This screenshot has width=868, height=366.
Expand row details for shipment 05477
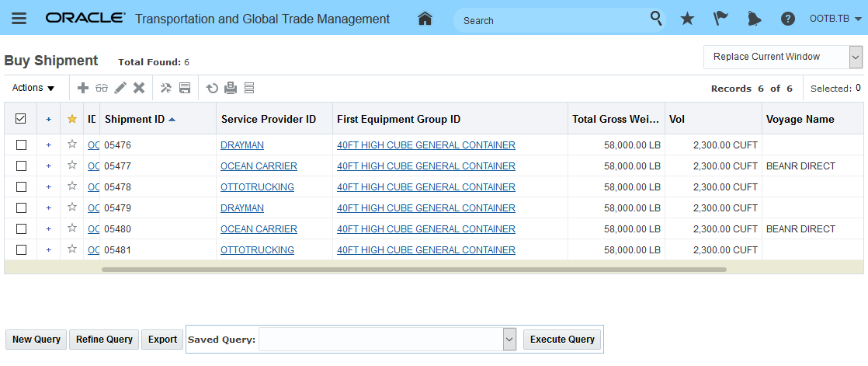(48, 166)
